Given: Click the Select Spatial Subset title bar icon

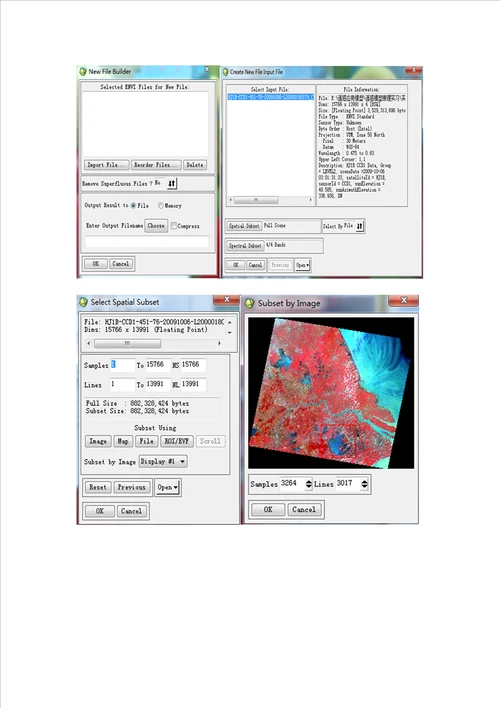Looking at the screenshot, I should pyautogui.click(x=84, y=302).
